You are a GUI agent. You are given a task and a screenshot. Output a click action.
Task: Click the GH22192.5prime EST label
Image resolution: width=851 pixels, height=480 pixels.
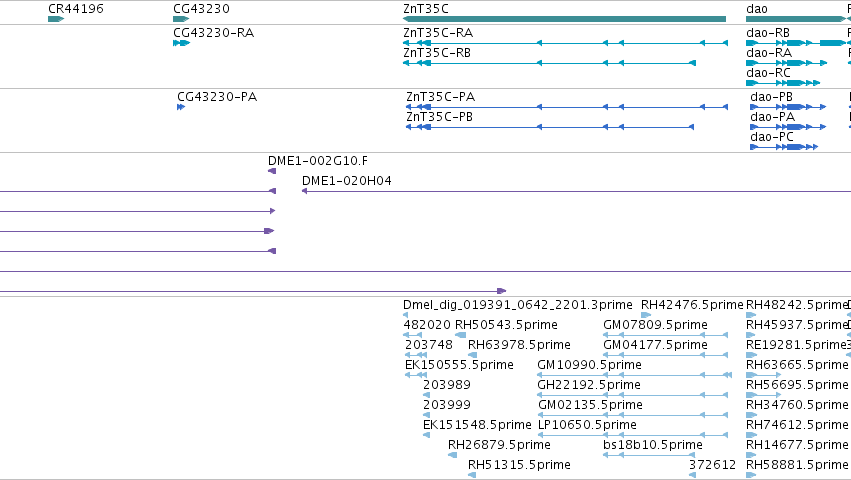(589, 385)
